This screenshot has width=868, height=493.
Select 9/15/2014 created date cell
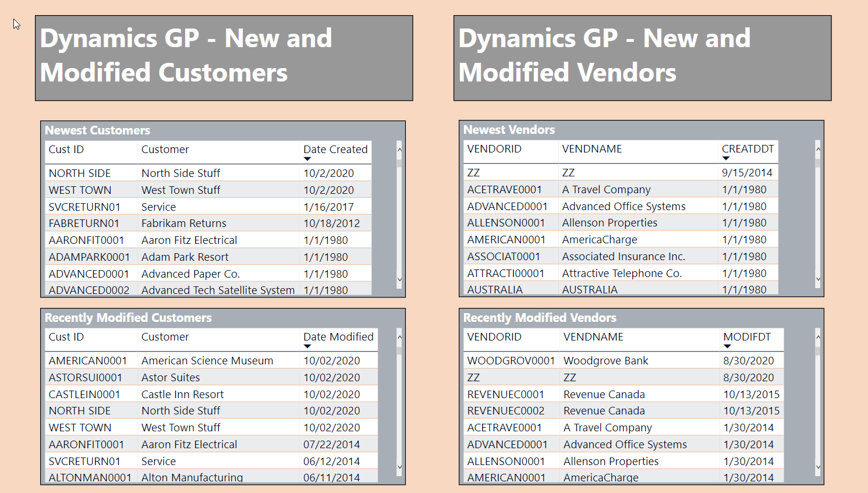click(747, 173)
